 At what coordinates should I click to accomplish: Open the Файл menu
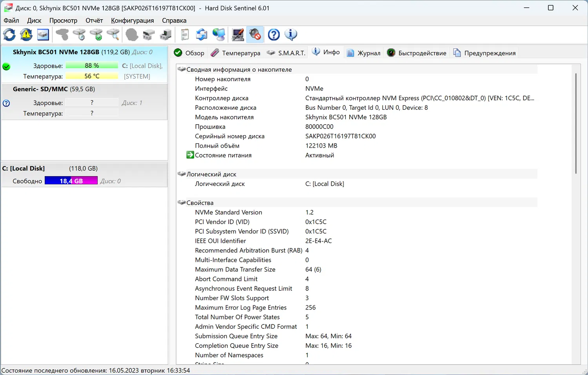(11, 20)
